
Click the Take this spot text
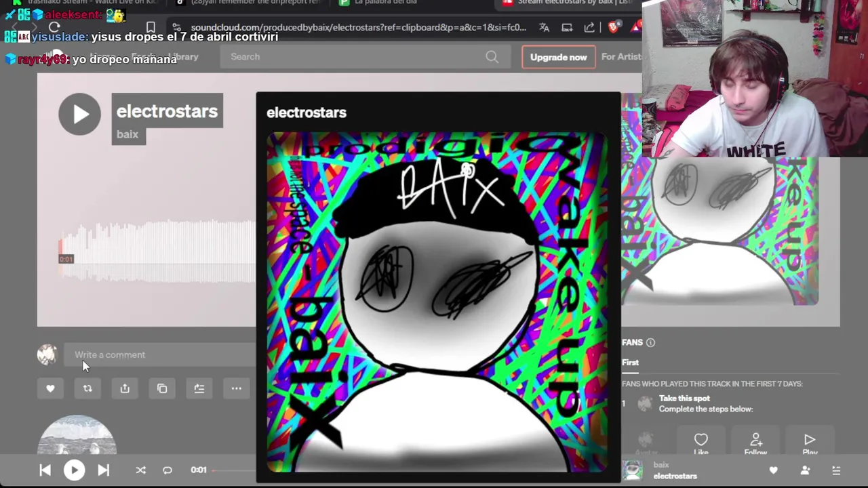click(x=684, y=399)
